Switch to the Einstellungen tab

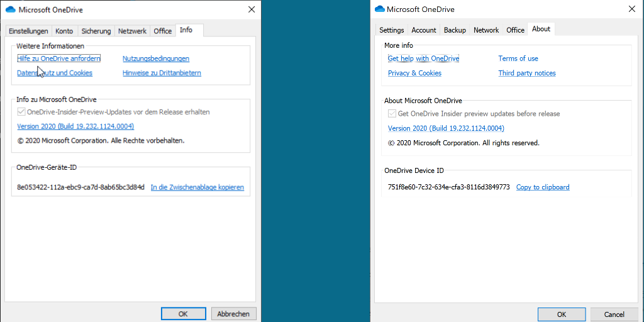pyautogui.click(x=28, y=31)
